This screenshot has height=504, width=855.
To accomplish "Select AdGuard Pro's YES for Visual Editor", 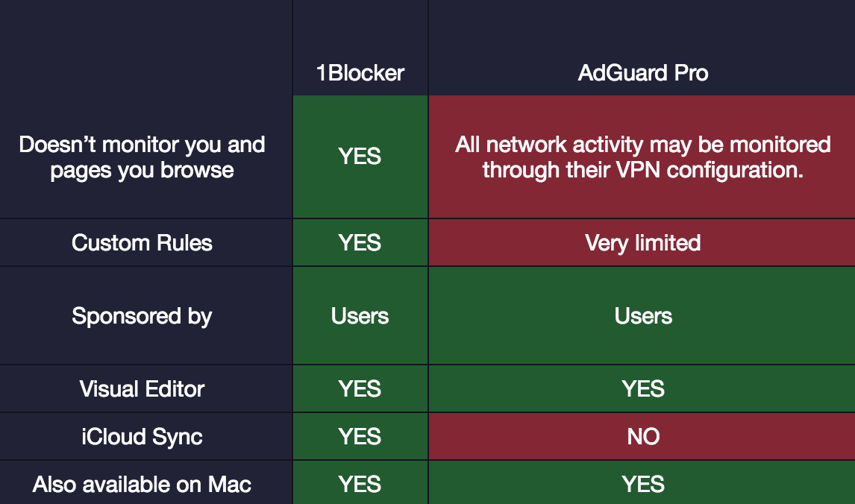I will tap(642, 389).
